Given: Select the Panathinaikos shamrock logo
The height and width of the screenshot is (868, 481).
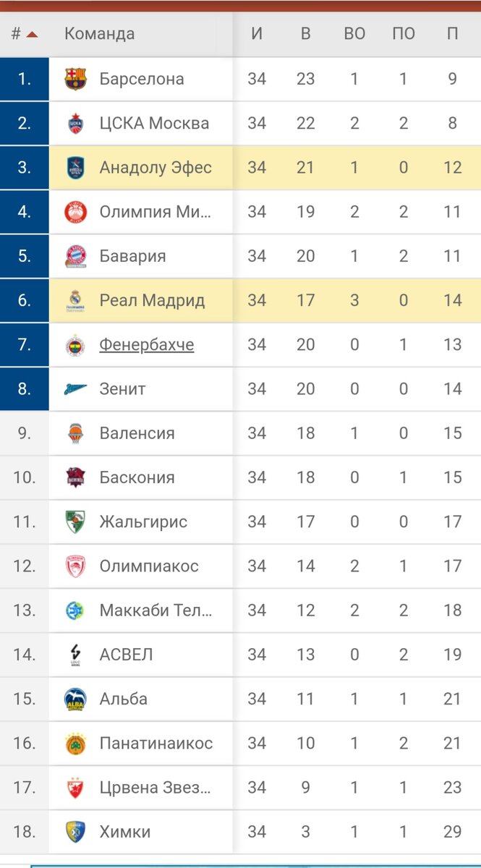Looking at the screenshot, I should [75, 743].
